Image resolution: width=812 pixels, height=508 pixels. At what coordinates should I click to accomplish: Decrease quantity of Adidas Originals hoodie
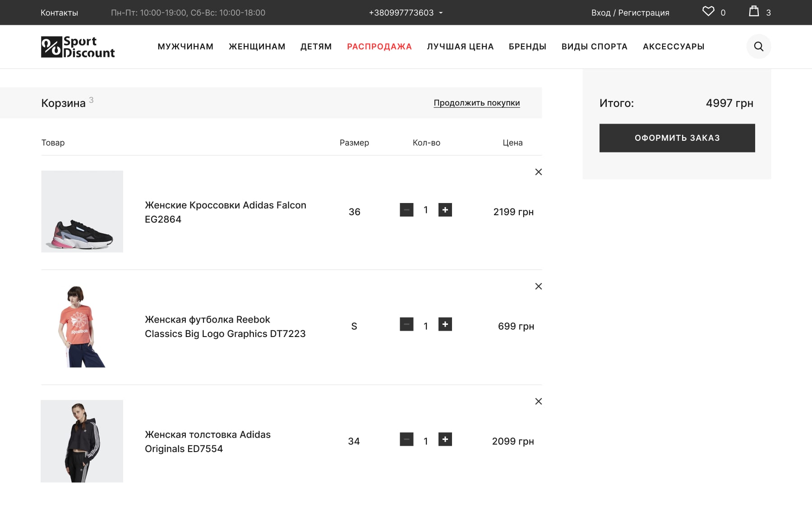coord(406,439)
